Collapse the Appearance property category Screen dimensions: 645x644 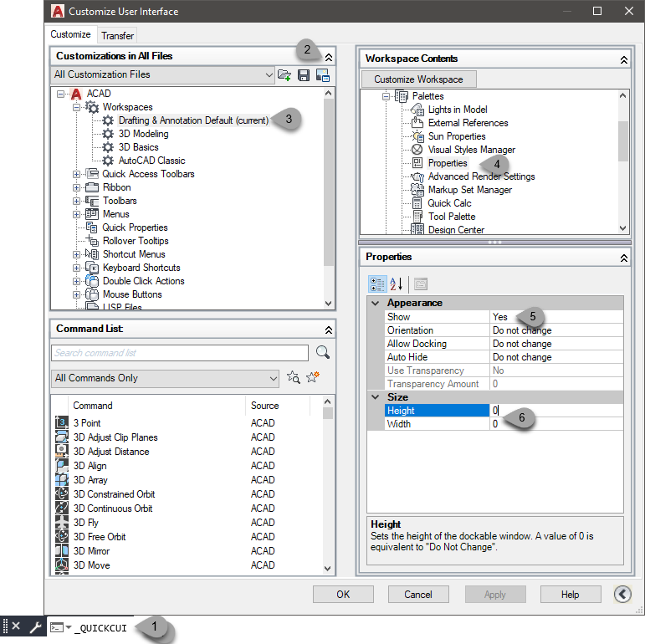tap(375, 303)
